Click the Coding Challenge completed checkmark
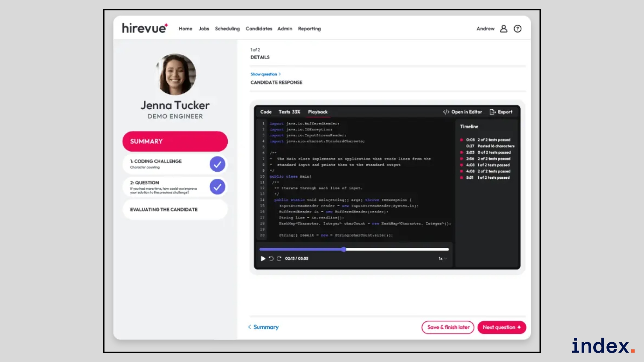644x362 pixels. [x=217, y=164]
